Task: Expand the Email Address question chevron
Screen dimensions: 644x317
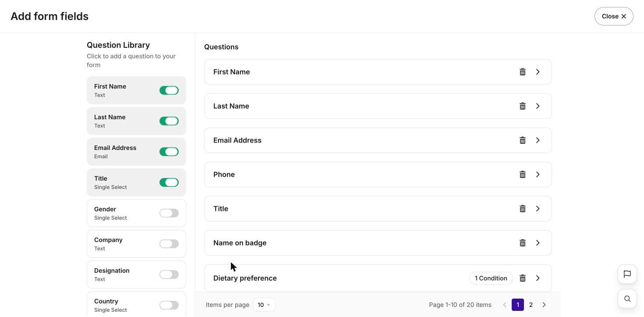Action: click(538, 140)
